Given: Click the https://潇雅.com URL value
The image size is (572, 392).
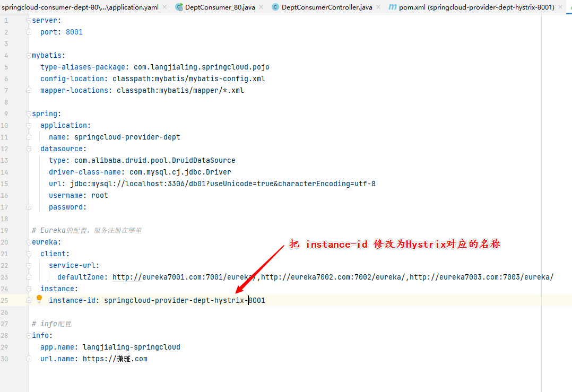Looking at the screenshot, I should pos(115,359).
